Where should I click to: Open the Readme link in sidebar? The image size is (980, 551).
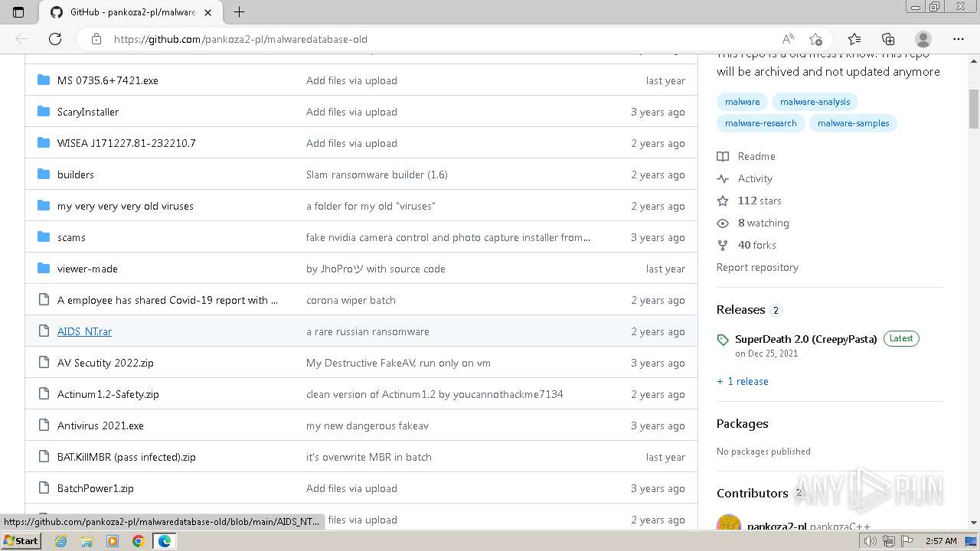click(756, 156)
